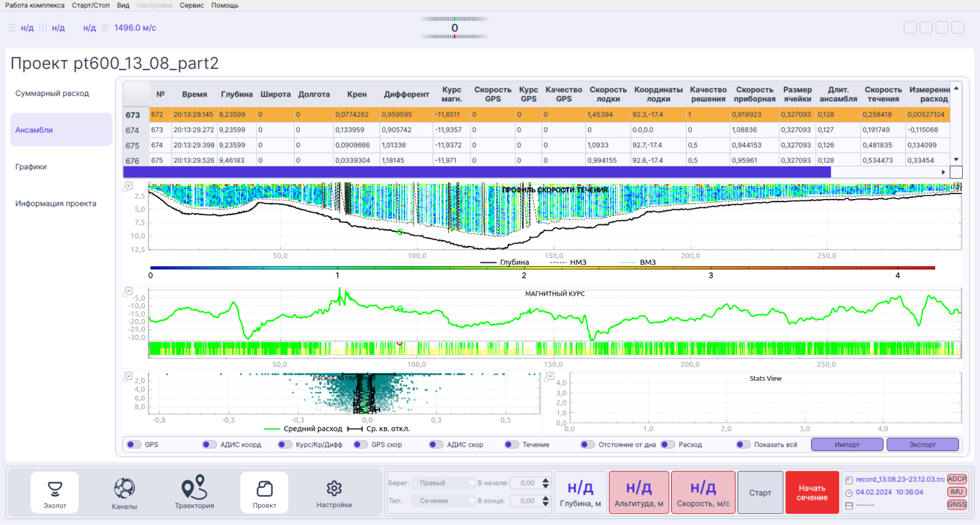980x525 pixels.
Task: Collapse the velocity profile chart corner icon
Action: 128,185
